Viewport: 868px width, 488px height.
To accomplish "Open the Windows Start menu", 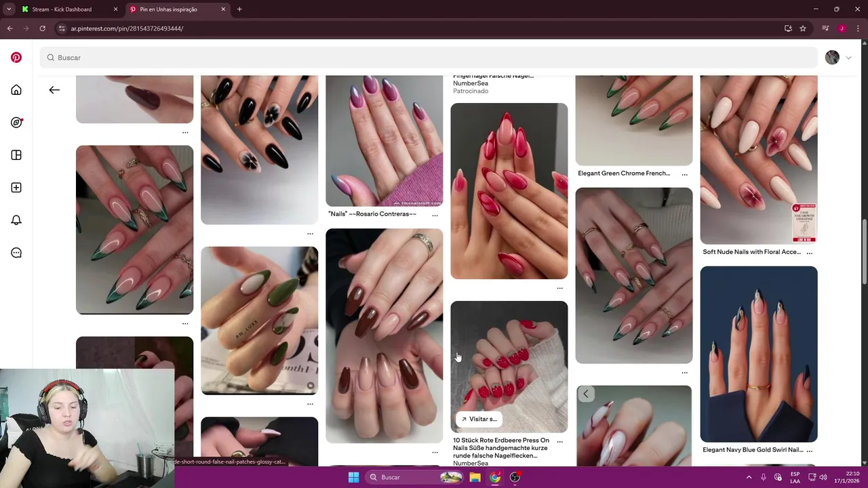I will pyautogui.click(x=353, y=477).
